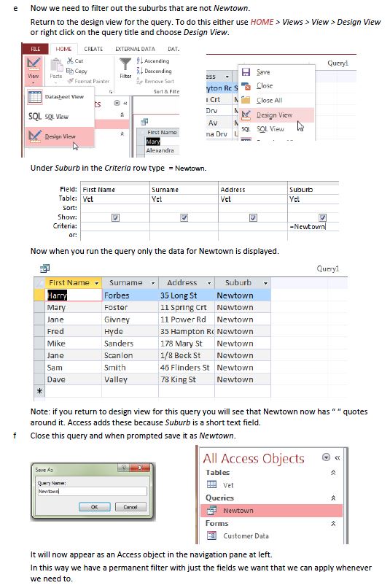Click the Query Name input field
This screenshot has height=588, width=390.
pos(92,491)
